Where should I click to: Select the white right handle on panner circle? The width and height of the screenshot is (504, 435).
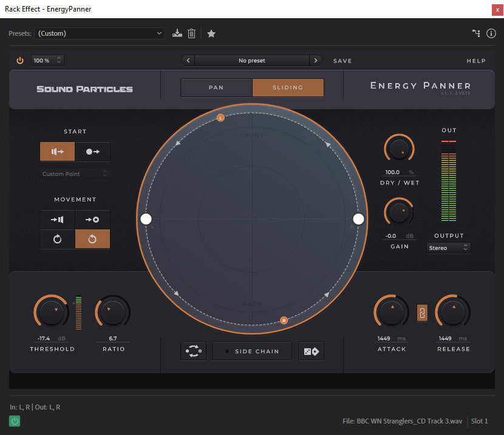point(358,219)
